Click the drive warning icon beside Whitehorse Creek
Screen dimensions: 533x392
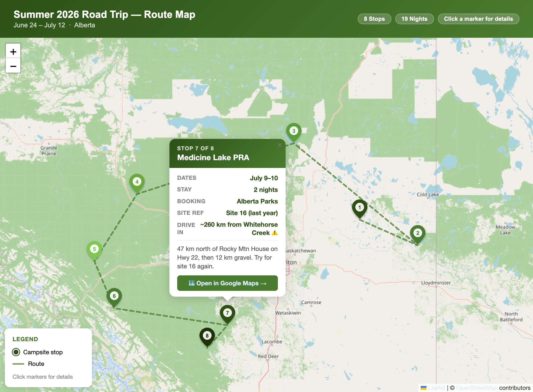click(275, 233)
